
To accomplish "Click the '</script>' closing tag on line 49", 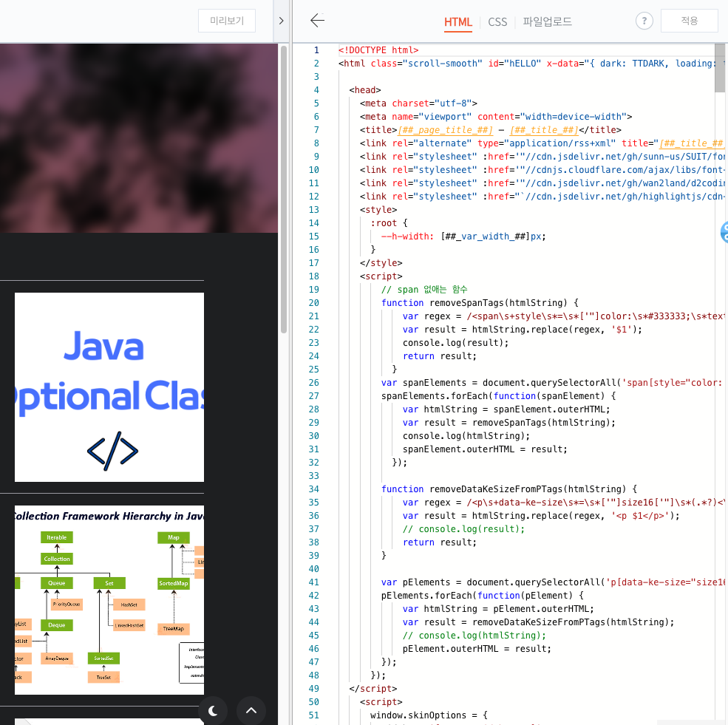I will coord(373,689).
